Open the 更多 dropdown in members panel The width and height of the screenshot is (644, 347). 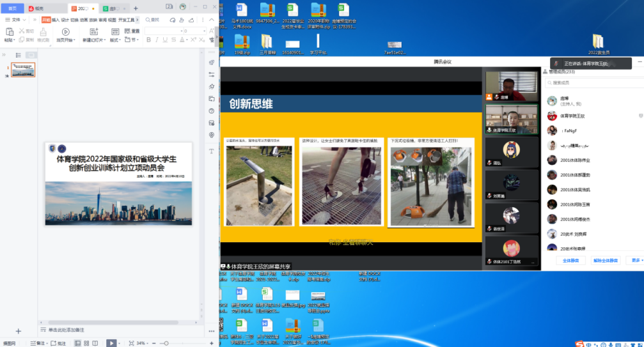(x=636, y=260)
